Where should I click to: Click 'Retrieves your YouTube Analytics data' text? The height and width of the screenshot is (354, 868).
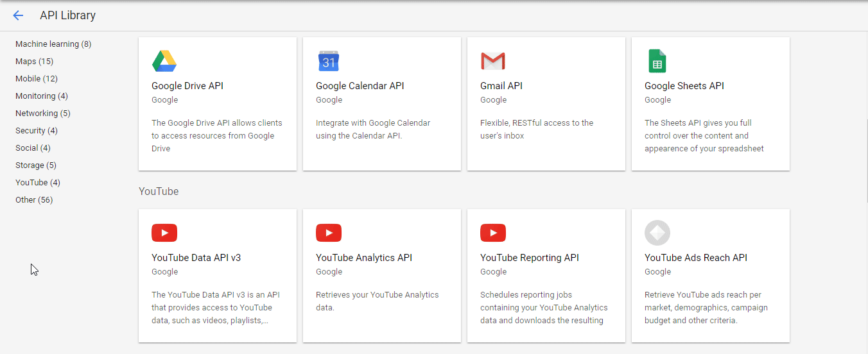378,301
